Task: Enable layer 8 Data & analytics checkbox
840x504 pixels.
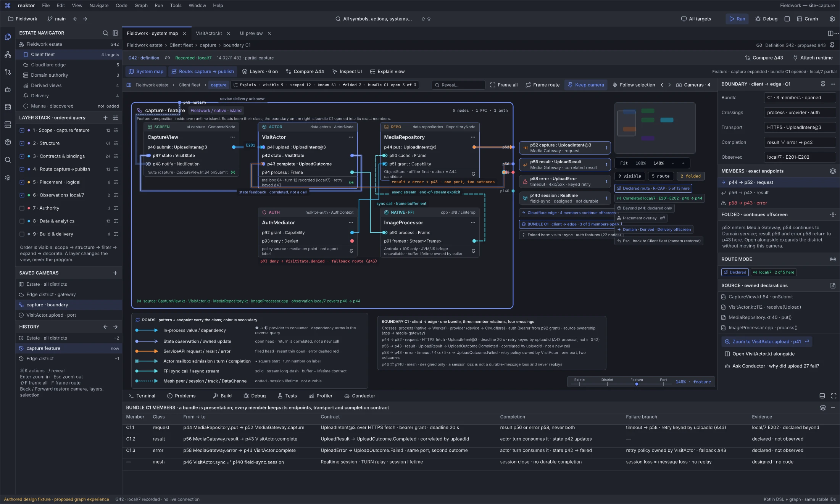Action: [x=22, y=221]
